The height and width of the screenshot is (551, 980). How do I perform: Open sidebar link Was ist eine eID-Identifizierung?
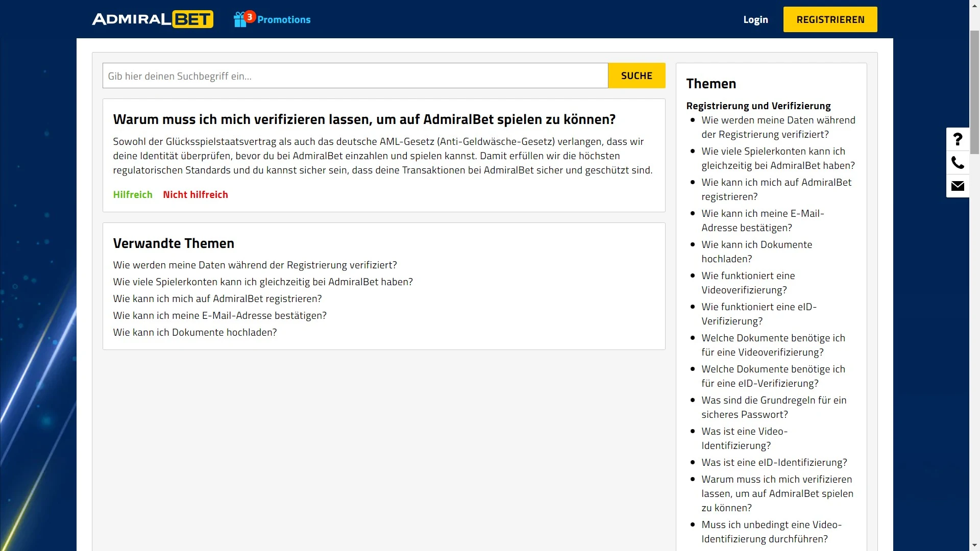[774, 462]
